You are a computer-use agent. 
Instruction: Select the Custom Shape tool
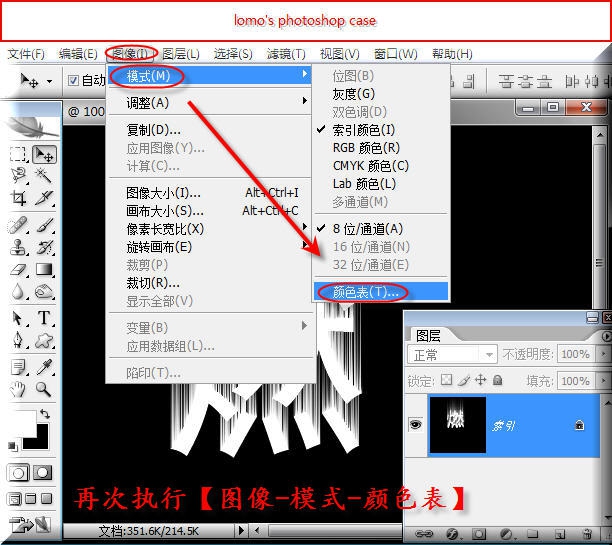click(44, 340)
